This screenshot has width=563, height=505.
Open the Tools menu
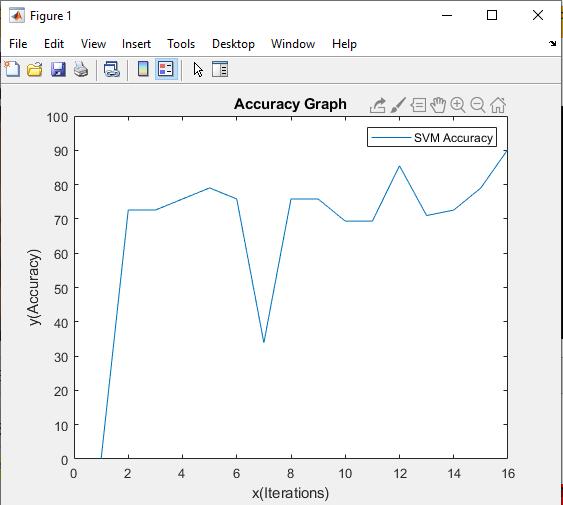point(181,44)
